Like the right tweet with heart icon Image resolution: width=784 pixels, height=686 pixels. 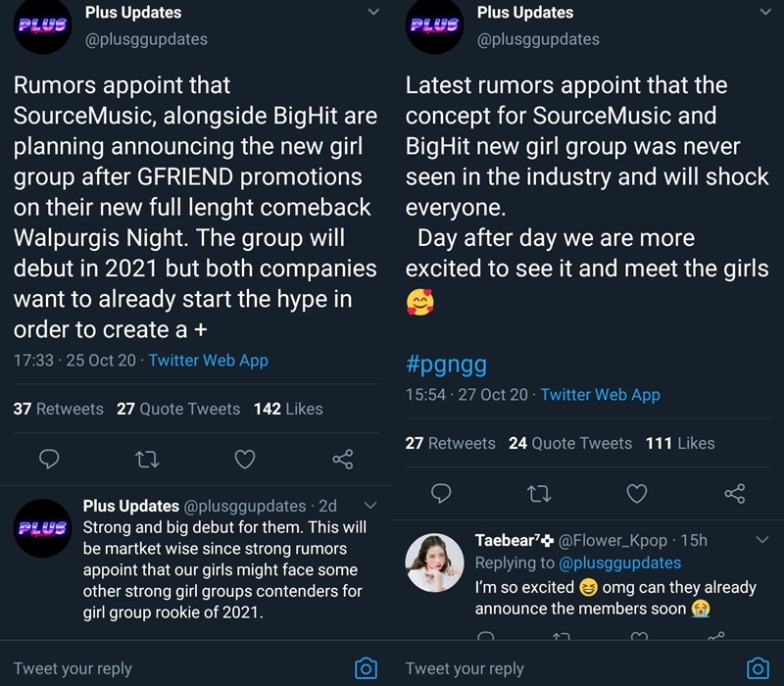(637, 493)
